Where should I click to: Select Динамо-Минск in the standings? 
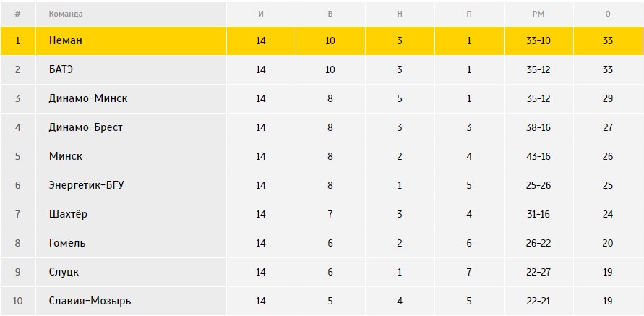pos(88,98)
